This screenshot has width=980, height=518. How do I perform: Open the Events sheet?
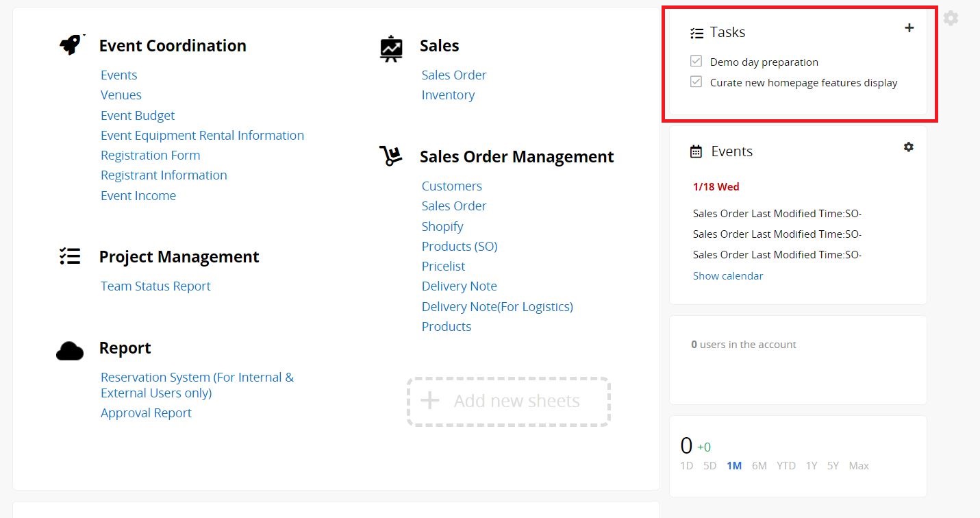coord(118,75)
